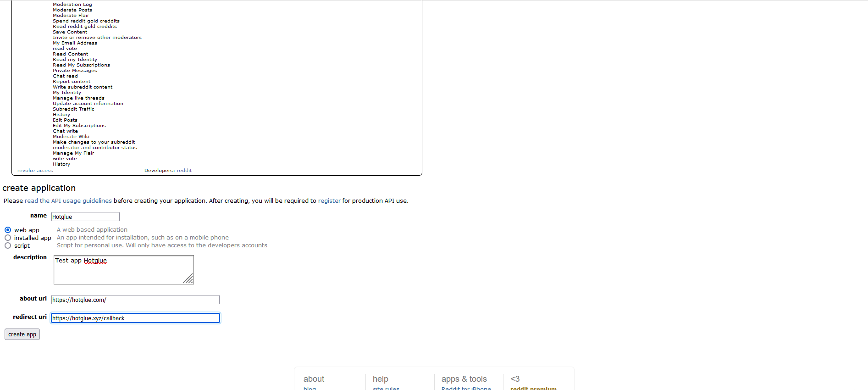Click the Spend reddit gold creddits text

pyautogui.click(x=86, y=21)
